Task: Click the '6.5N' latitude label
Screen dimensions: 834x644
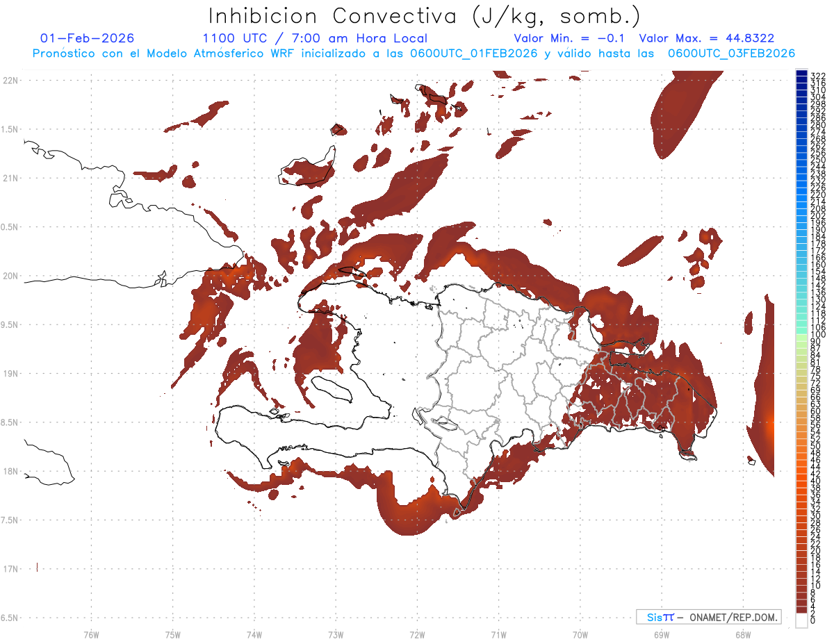Action: 10,618
